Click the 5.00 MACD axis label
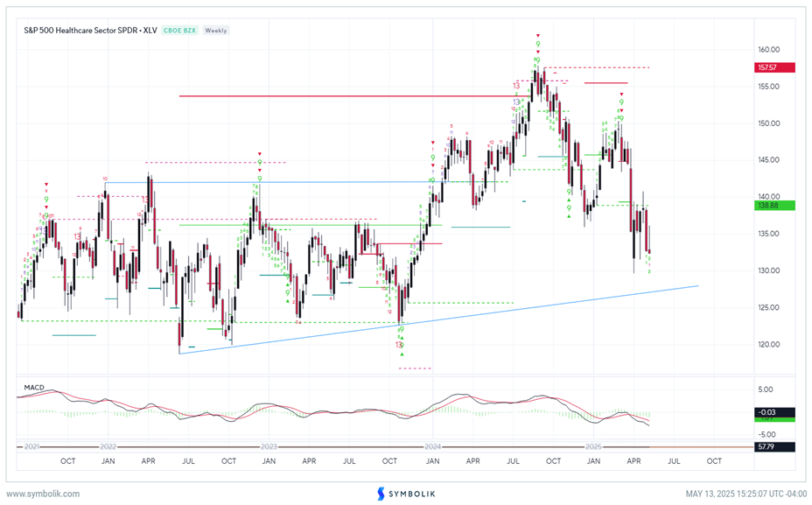The image size is (812, 505). click(x=766, y=389)
